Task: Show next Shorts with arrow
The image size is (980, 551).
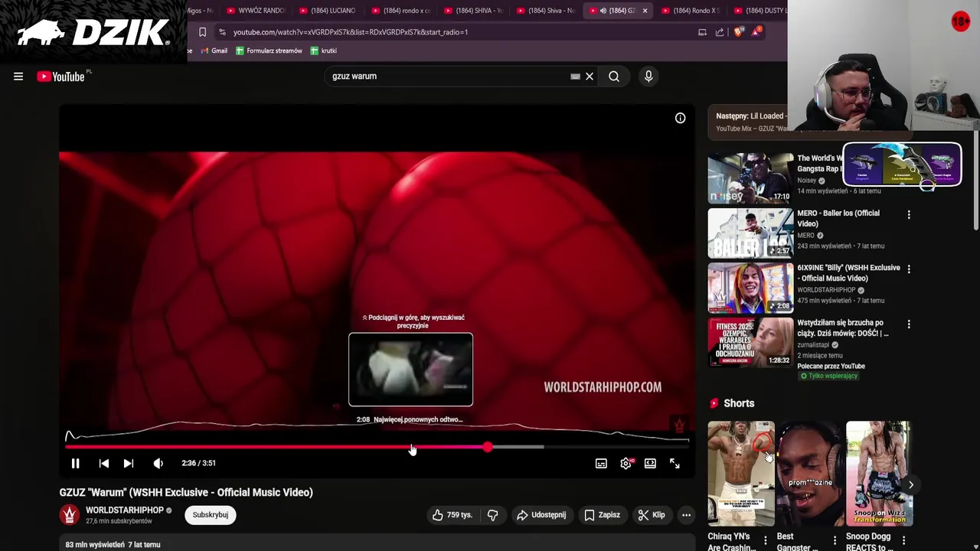Action: pos(911,484)
